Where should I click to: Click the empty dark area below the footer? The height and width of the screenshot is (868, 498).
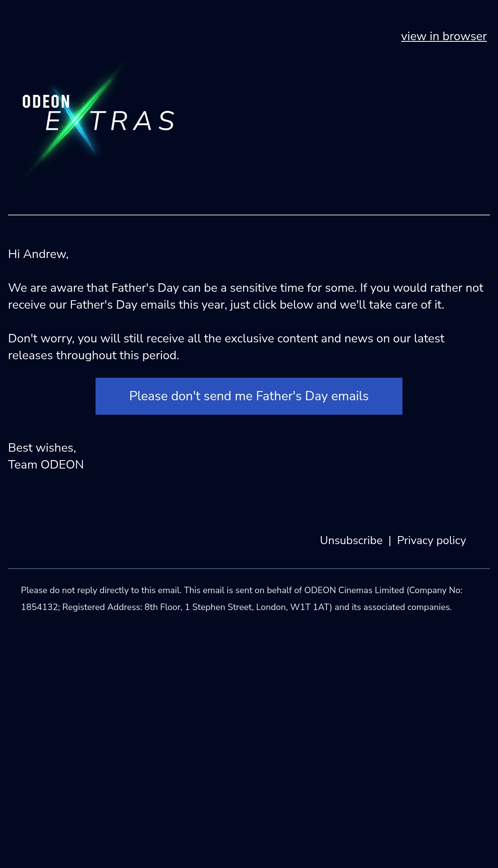(249, 743)
